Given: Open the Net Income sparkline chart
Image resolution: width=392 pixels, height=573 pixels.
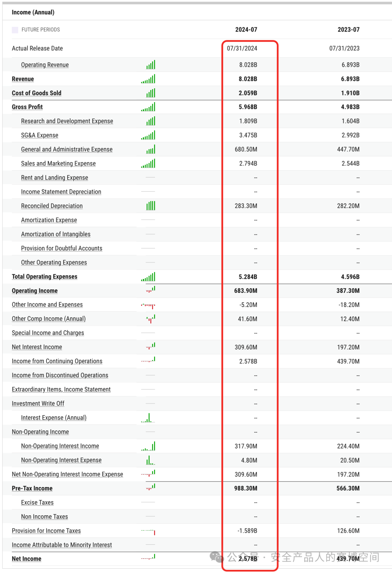Looking at the screenshot, I should [x=148, y=557].
